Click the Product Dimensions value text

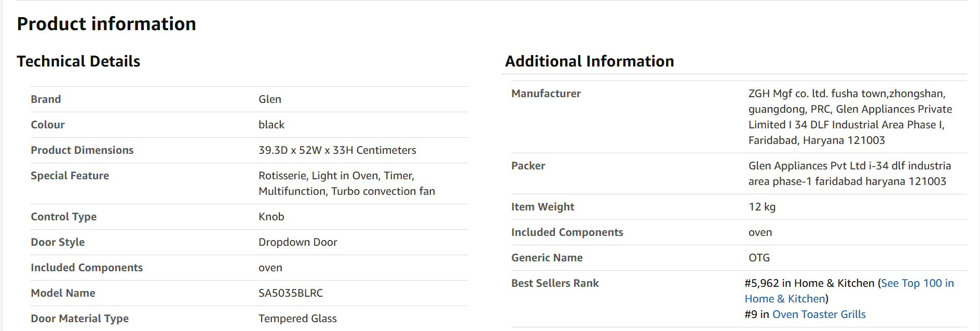(x=337, y=150)
